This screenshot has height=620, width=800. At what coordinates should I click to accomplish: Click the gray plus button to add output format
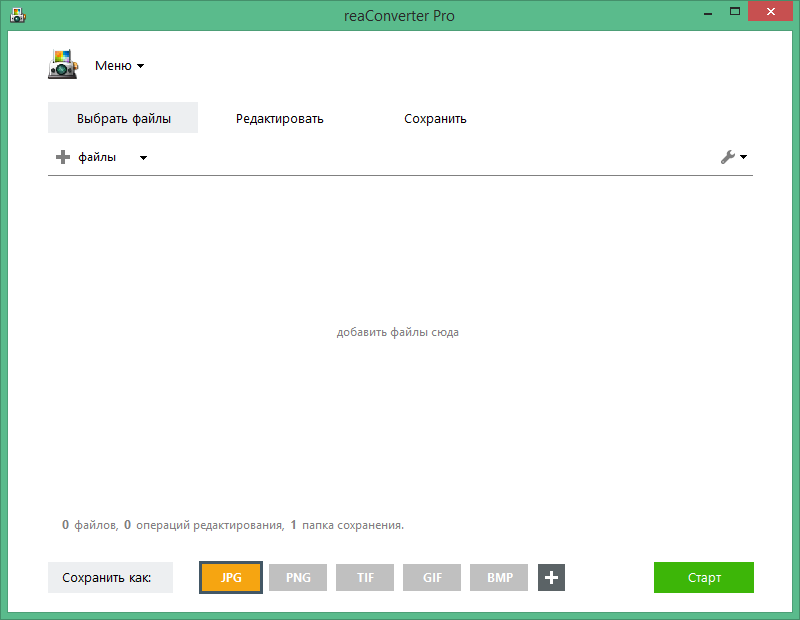551,577
